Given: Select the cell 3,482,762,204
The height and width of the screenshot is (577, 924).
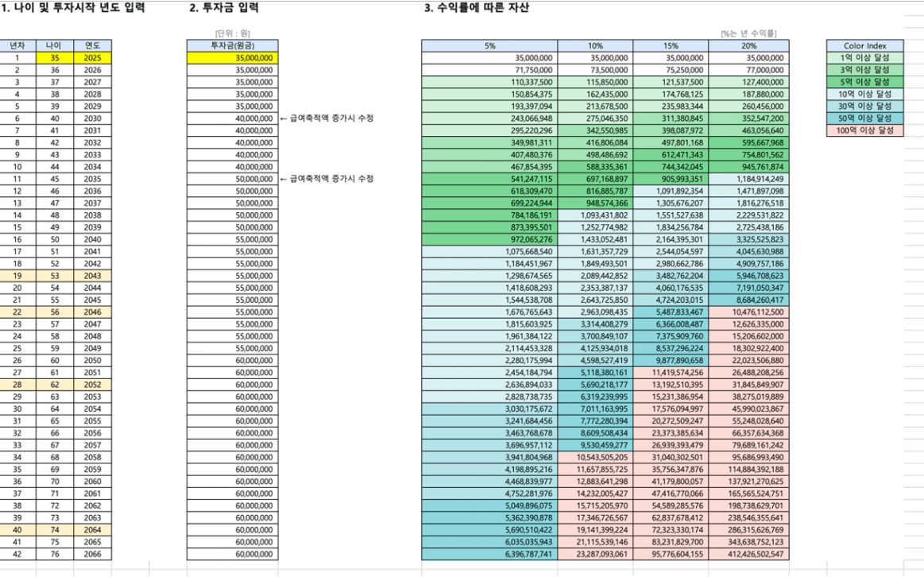Looking at the screenshot, I should tap(671, 275).
